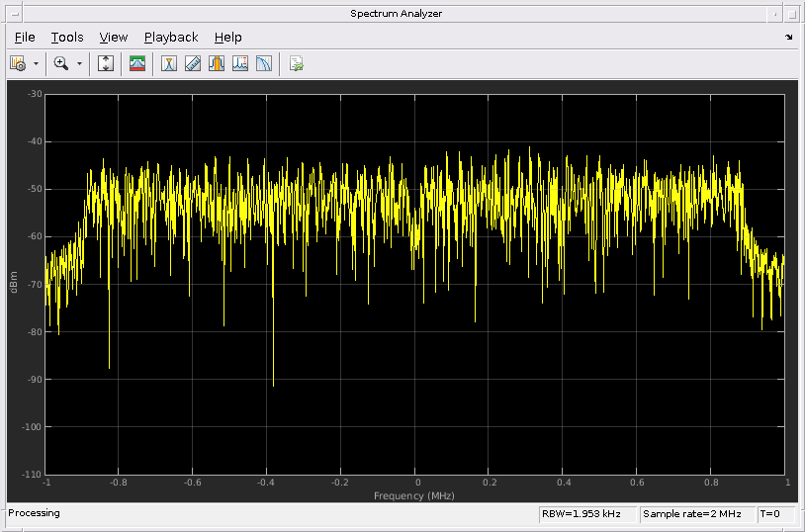Open the Tools menu

coord(67,37)
